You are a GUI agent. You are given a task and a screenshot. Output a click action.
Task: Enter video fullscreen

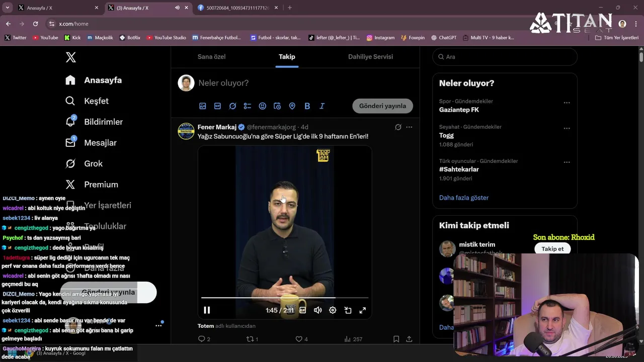point(362,310)
